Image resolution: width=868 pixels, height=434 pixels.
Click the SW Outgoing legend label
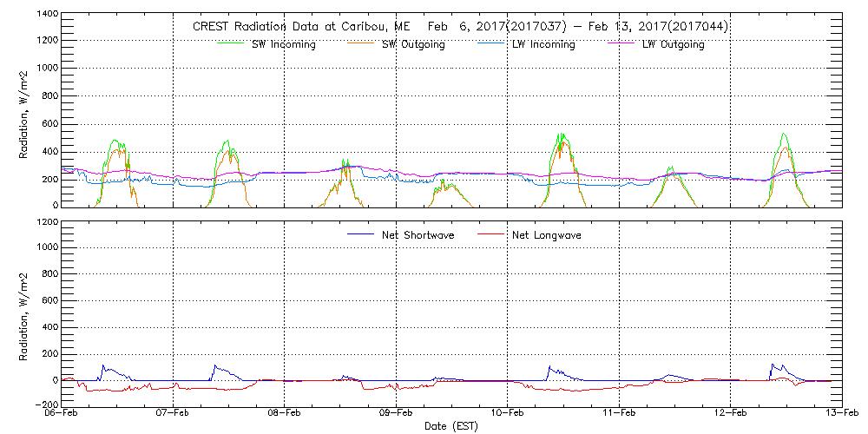coord(413,44)
